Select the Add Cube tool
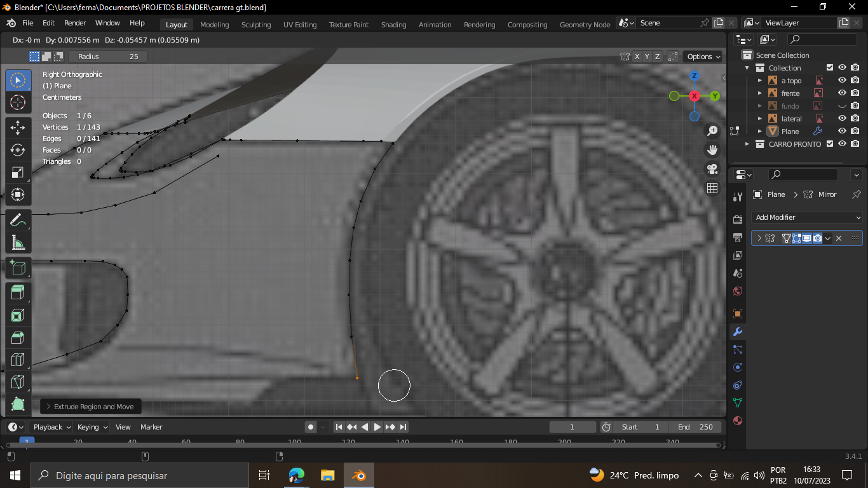This screenshot has width=868, height=488. [x=18, y=268]
